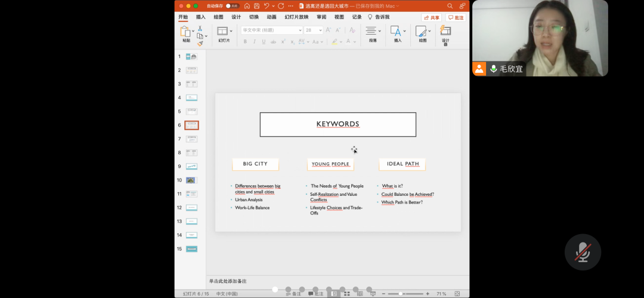
Task: Click the Home icon in title bar
Action: pyautogui.click(x=246, y=6)
